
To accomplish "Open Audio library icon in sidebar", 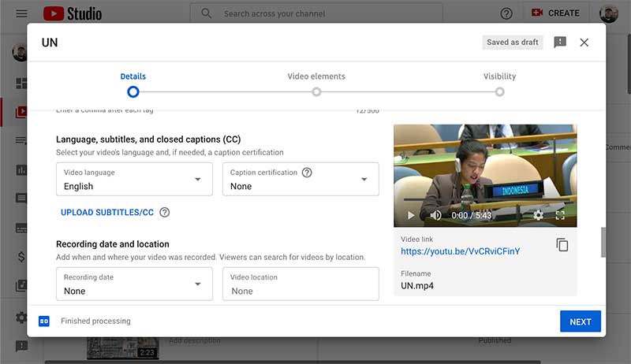I will click(x=21, y=286).
